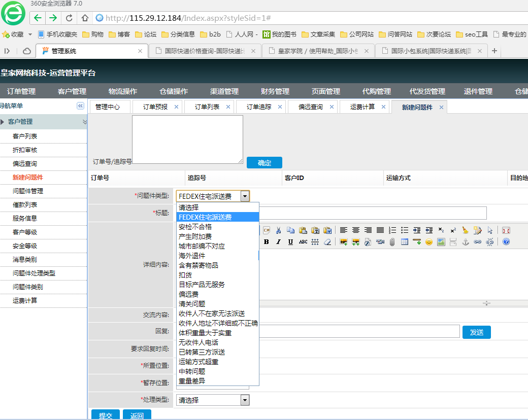Image resolution: width=528 pixels, height=420 pixels.
Task: Select 海外退件 option in list
Action: click(218, 256)
